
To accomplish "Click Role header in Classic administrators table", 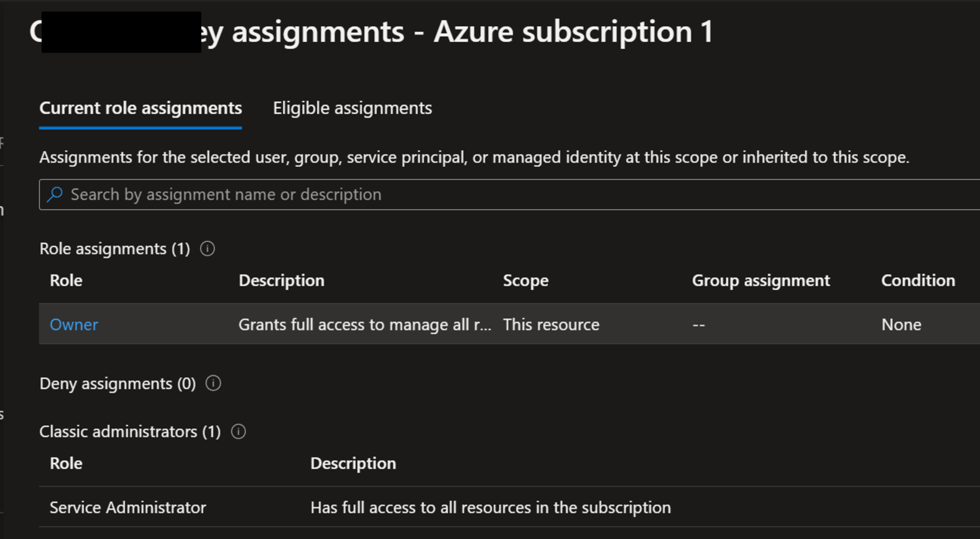I will point(66,463).
